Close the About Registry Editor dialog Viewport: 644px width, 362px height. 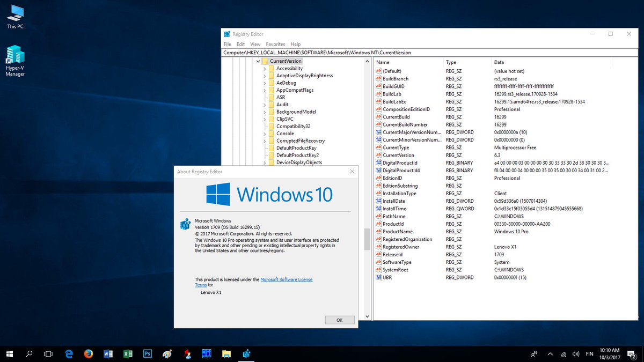coord(352,172)
